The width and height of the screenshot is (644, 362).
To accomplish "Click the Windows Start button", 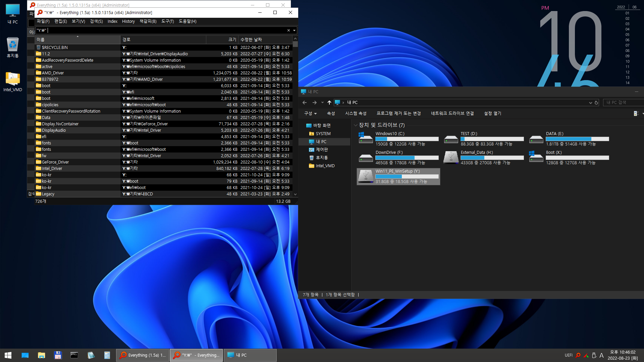I will [8, 355].
